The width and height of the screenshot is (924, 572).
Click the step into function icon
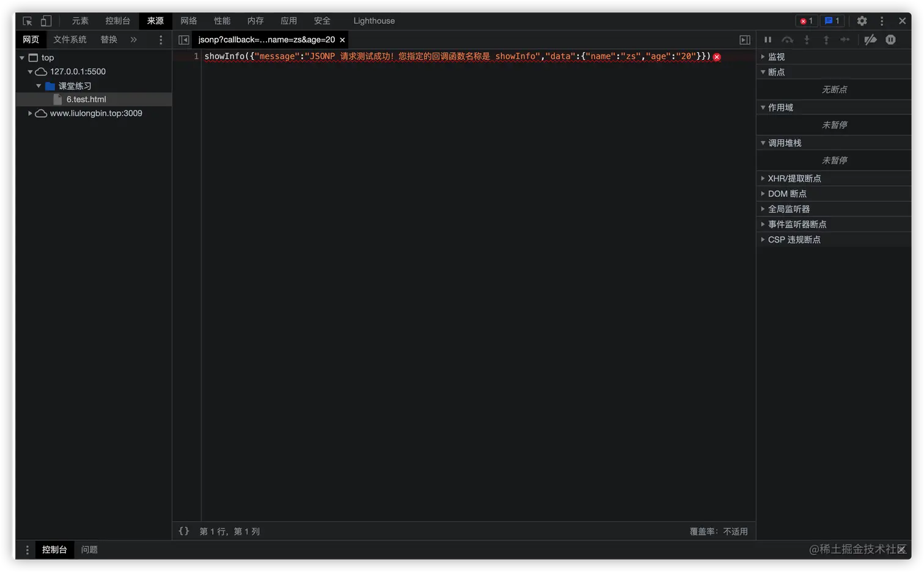pos(807,40)
